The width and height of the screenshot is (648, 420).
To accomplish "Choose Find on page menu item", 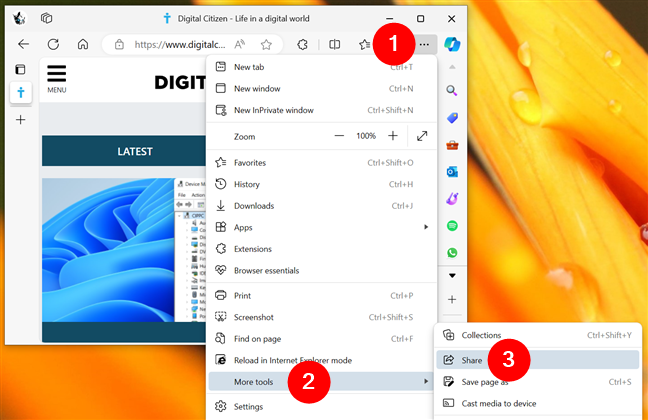I will click(x=321, y=339).
